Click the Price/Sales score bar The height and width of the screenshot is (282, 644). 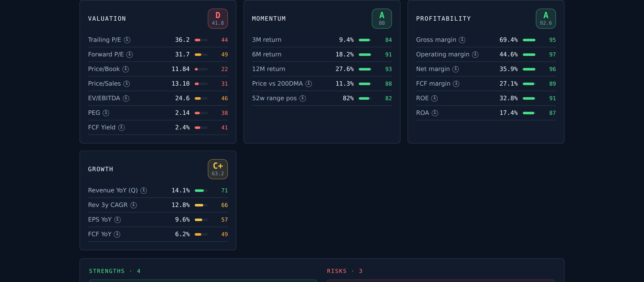pyautogui.click(x=201, y=84)
